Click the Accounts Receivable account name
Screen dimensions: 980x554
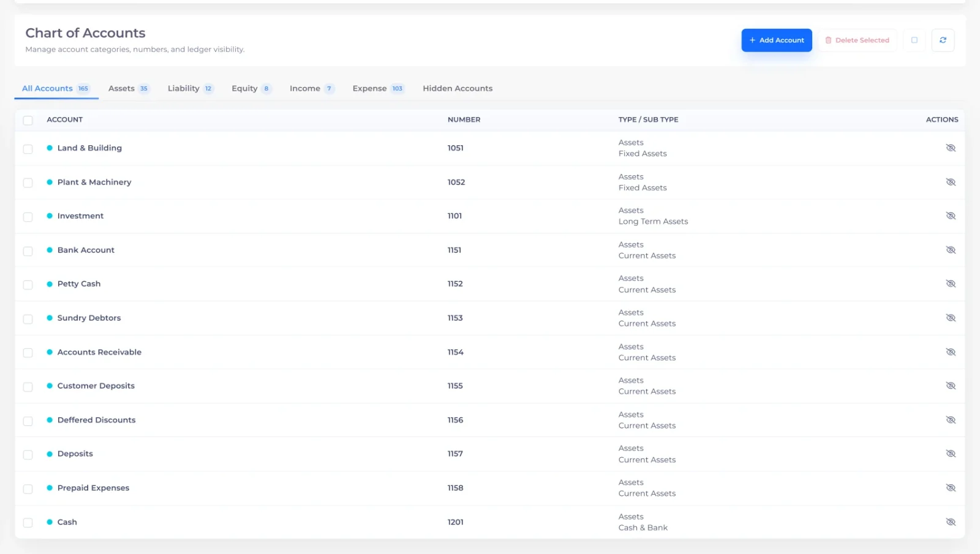click(x=99, y=352)
